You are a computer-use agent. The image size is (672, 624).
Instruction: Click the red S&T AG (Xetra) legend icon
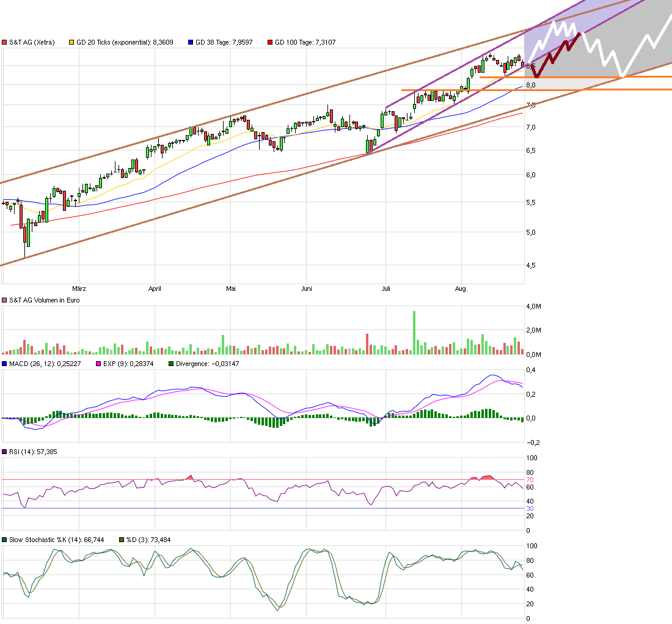(5, 42)
